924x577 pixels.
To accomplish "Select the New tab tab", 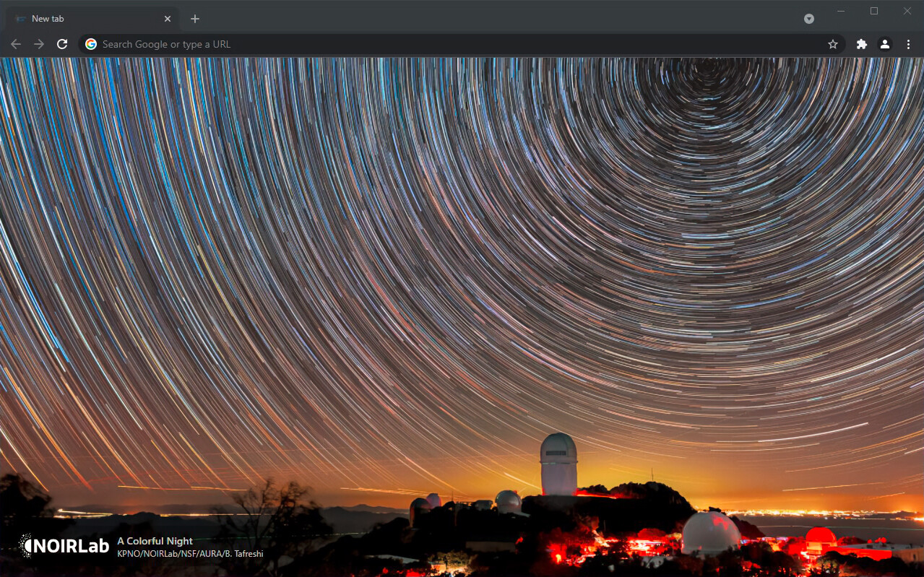I will pyautogui.click(x=92, y=19).
